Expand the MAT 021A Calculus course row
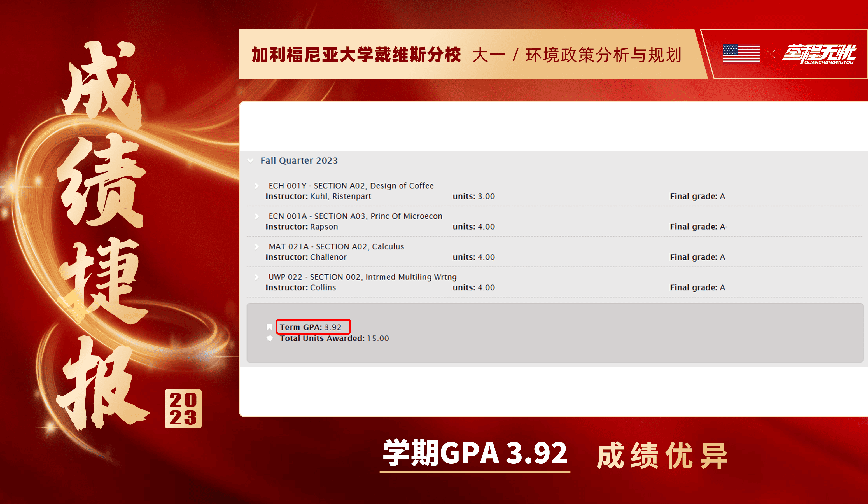 (256, 247)
